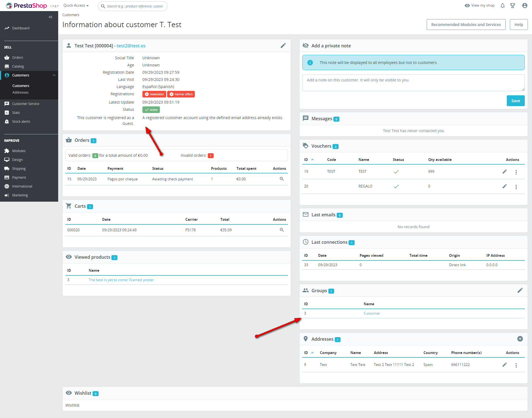Click the trophy merchant expertise icon
Image resolution: width=532 pixels, height=418 pixels.
[x=513, y=6]
